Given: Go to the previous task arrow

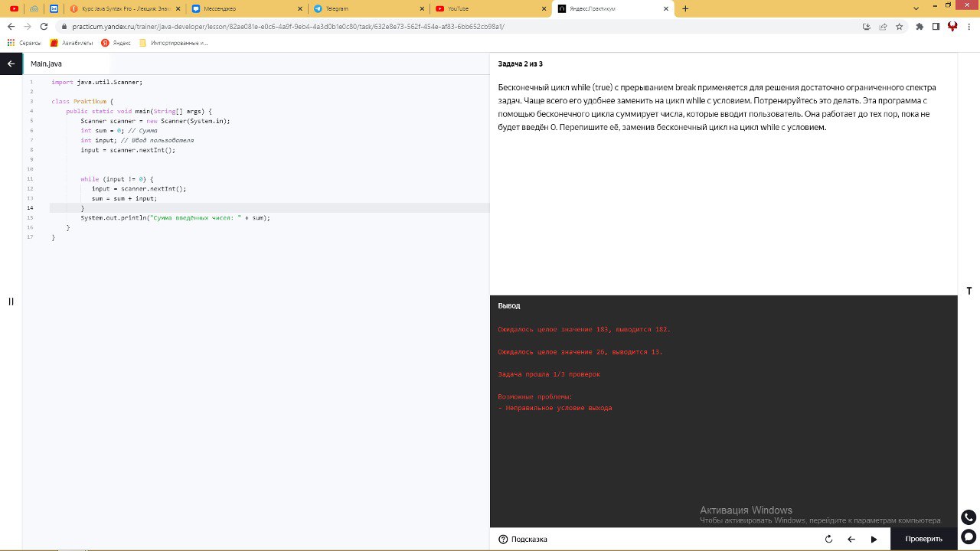Looking at the screenshot, I should (851, 540).
